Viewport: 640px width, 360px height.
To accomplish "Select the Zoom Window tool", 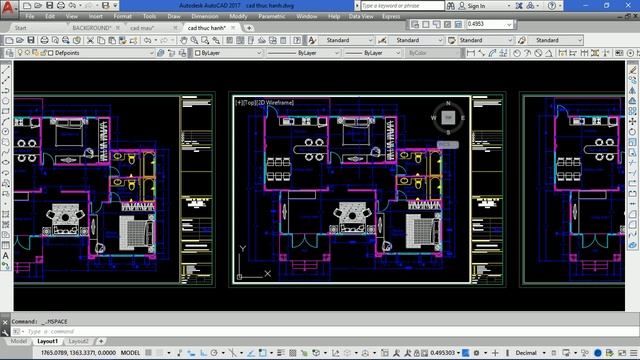I will point(205,40).
